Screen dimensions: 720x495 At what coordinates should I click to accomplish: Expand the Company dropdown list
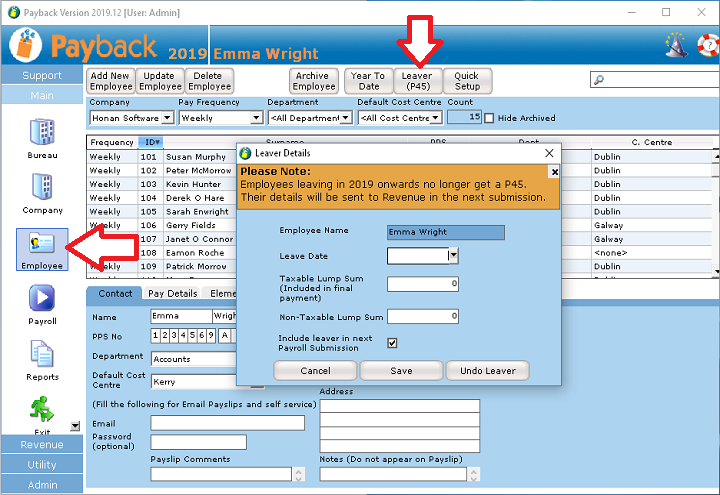[x=167, y=118]
